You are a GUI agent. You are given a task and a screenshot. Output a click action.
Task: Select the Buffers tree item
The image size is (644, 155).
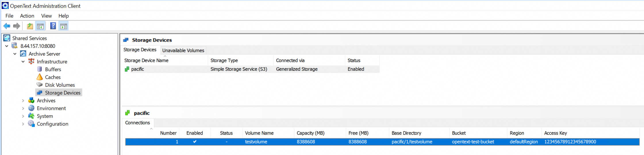pyautogui.click(x=53, y=69)
